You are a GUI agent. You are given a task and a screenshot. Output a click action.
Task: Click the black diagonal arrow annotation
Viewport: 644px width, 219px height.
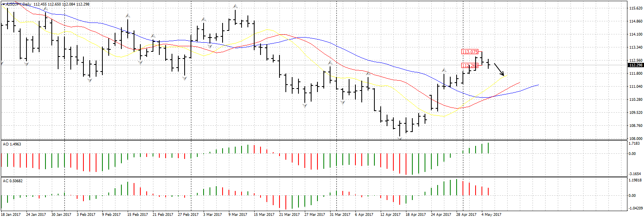tap(499, 70)
